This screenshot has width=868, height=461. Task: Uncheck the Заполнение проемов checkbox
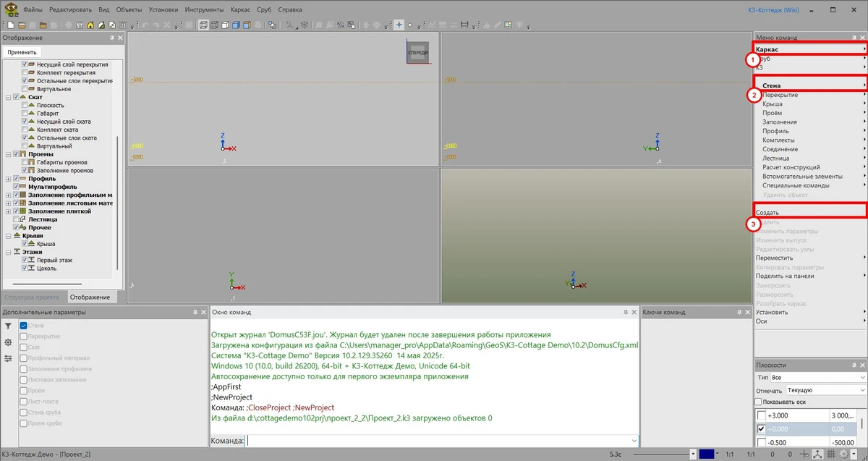click(25, 170)
